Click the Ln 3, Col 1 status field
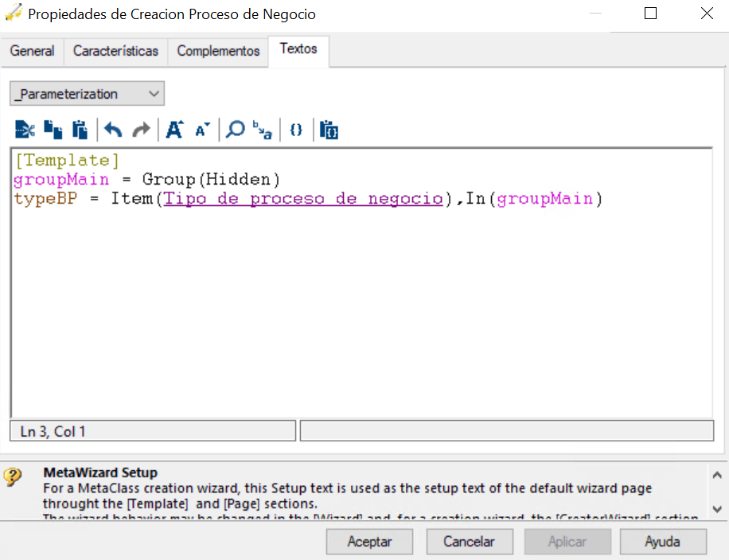The image size is (729, 560). (153, 431)
